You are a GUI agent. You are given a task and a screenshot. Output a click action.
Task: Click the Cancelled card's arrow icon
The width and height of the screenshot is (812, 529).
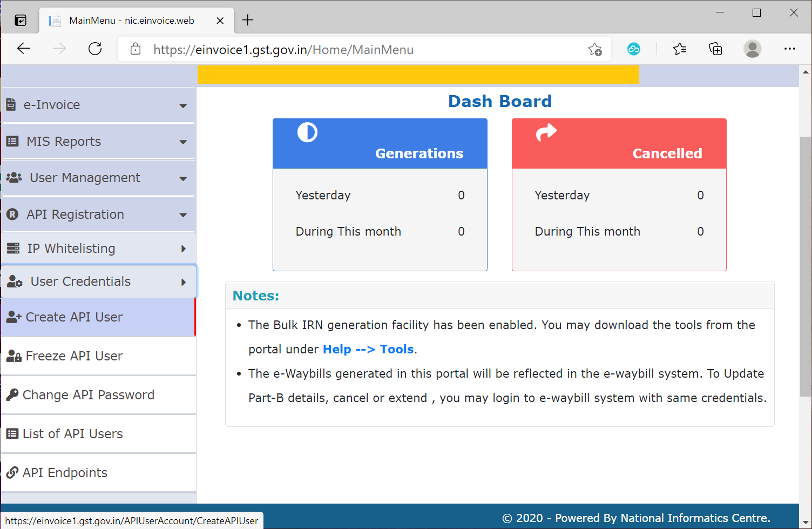tap(547, 132)
